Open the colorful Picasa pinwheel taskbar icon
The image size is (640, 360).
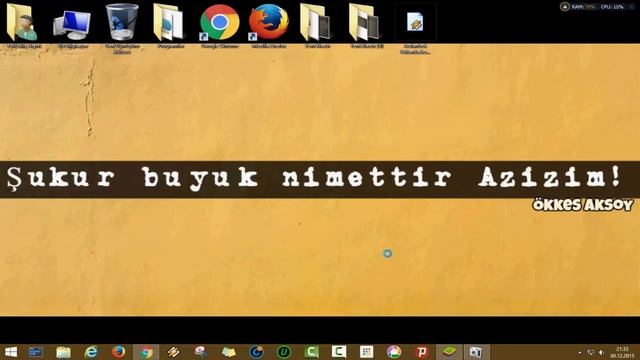[x=394, y=352]
